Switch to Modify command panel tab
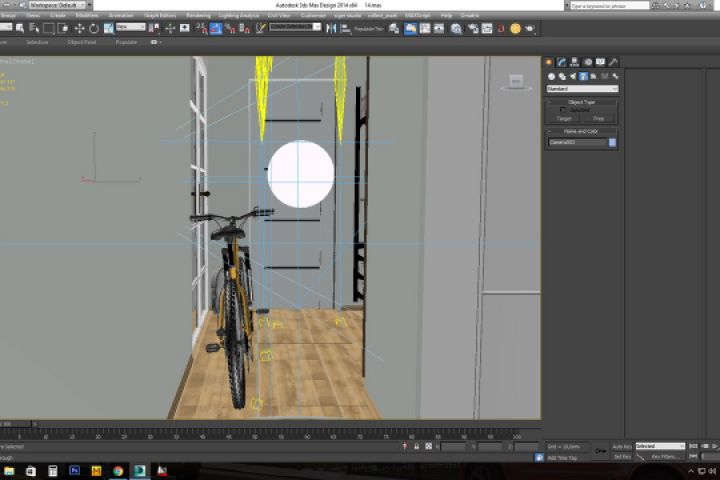720x480 pixels. tap(562, 62)
